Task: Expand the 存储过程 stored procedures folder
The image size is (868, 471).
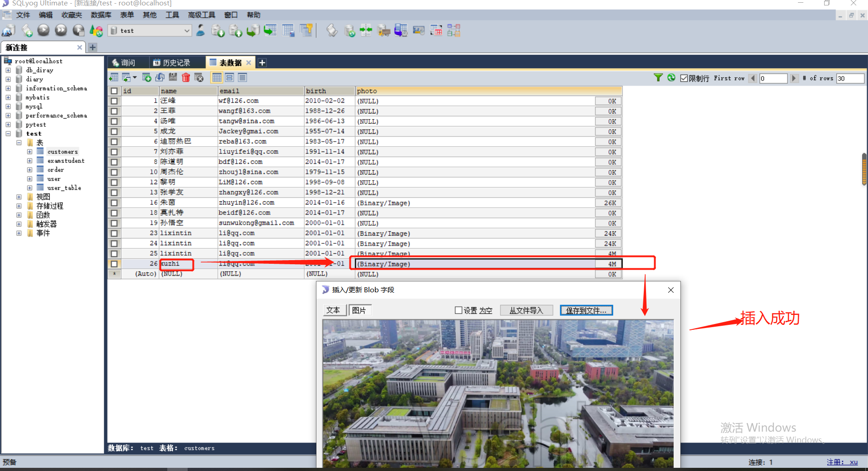Action: [19, 206]
